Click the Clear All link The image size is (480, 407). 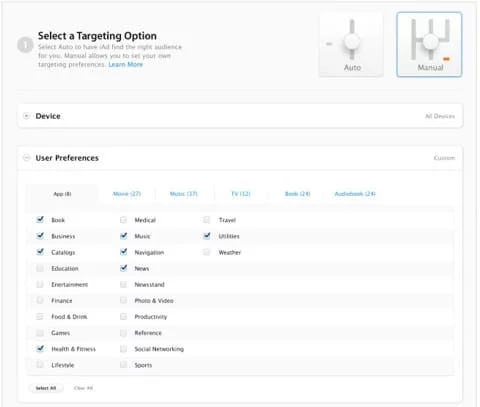coord(83,388)
